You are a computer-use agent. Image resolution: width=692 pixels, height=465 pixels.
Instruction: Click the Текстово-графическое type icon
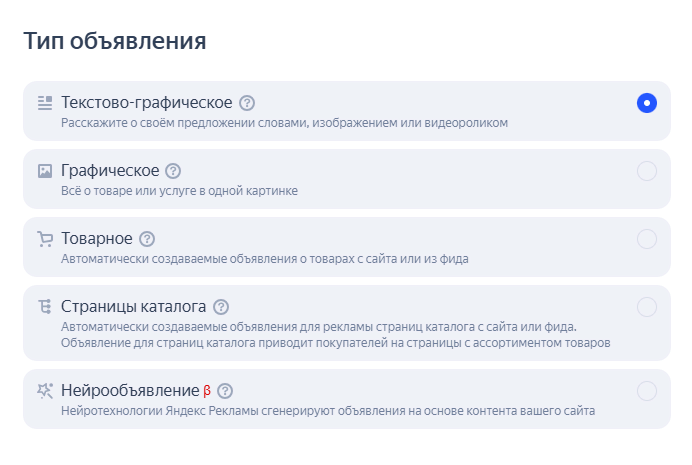tap(45, 103)
